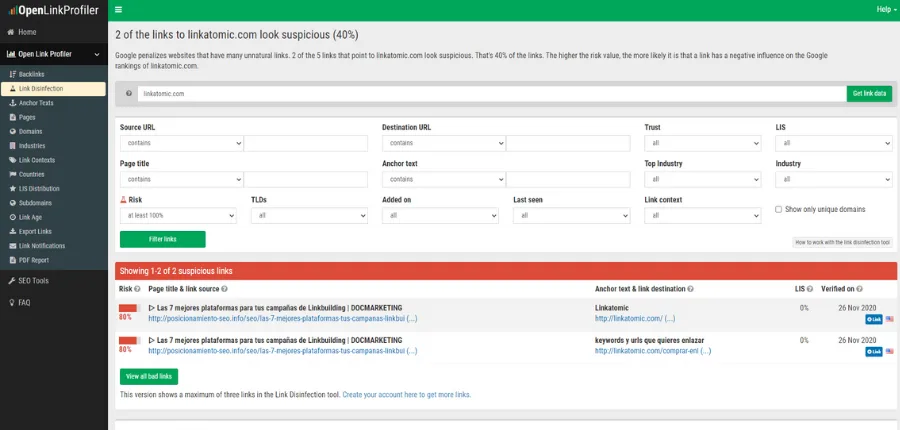The width and height of the screenshot is (900, 430).
Task: Click the red 80% risk bar in first row
Action: pyautogui.click(x=128, y=309)
